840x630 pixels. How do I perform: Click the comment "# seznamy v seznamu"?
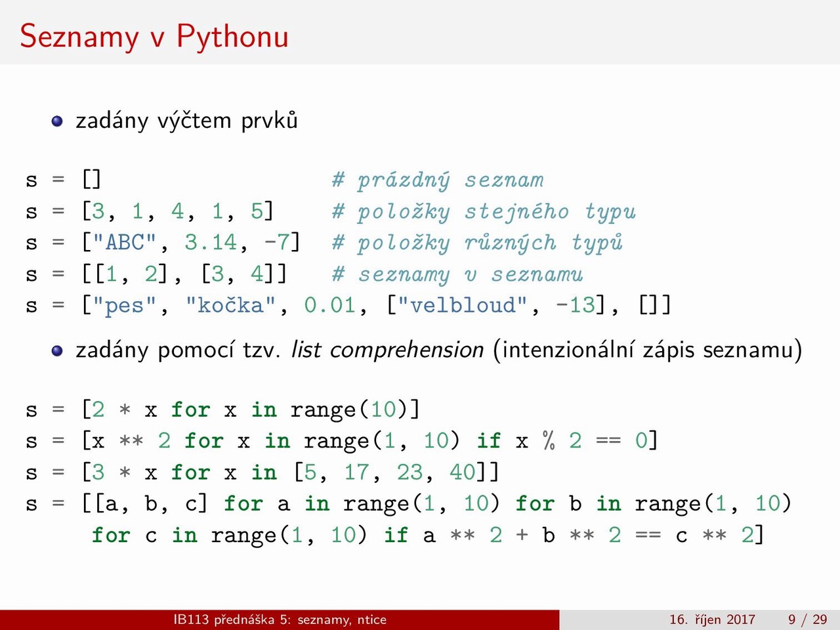tap(457, 274)
